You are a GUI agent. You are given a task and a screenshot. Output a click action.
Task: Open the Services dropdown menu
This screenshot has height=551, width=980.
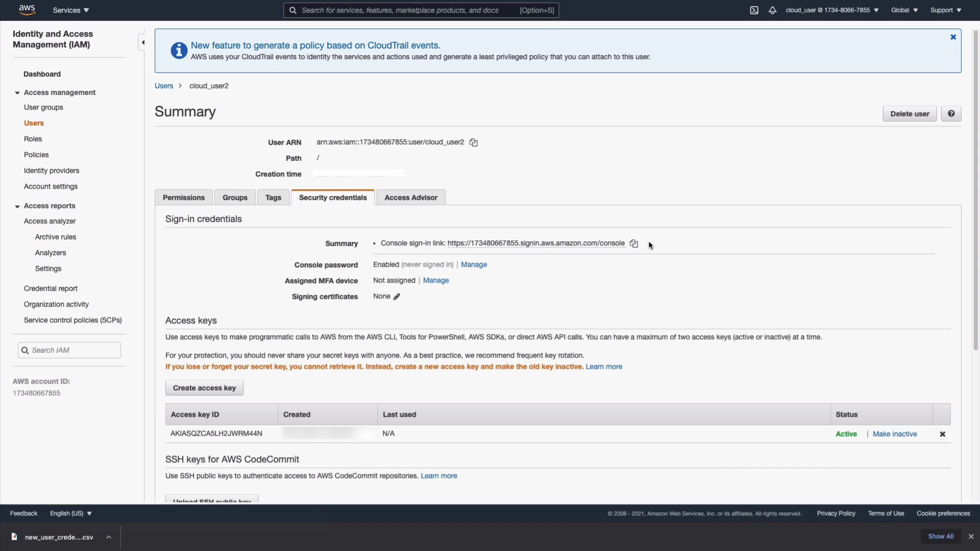coord(71,10)
